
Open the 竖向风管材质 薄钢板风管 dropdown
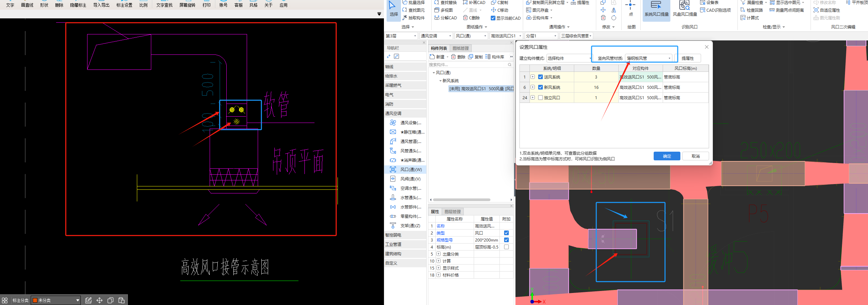[648, 58]
